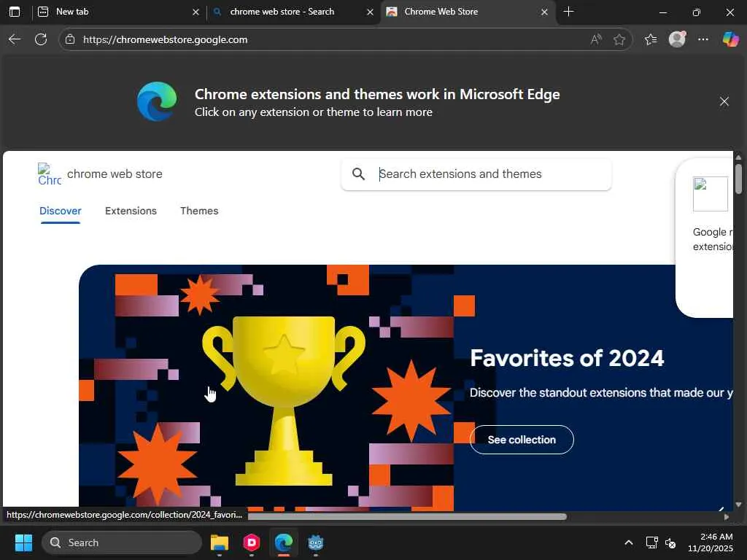
Task: Click the muted volume tray icon
Action: (670, 542)
